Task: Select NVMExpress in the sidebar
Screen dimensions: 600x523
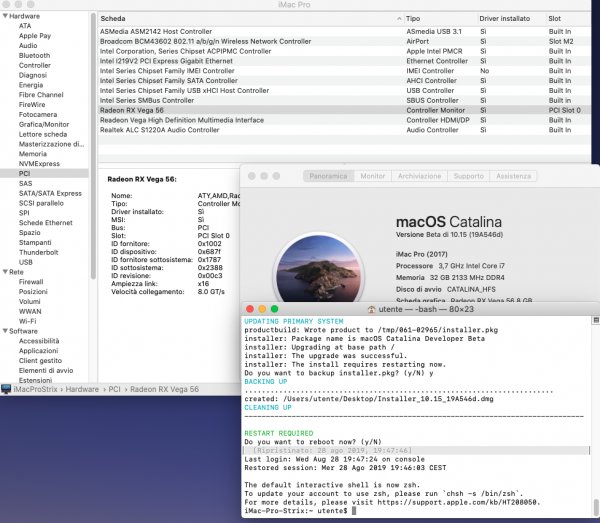Action: [40, 163]
